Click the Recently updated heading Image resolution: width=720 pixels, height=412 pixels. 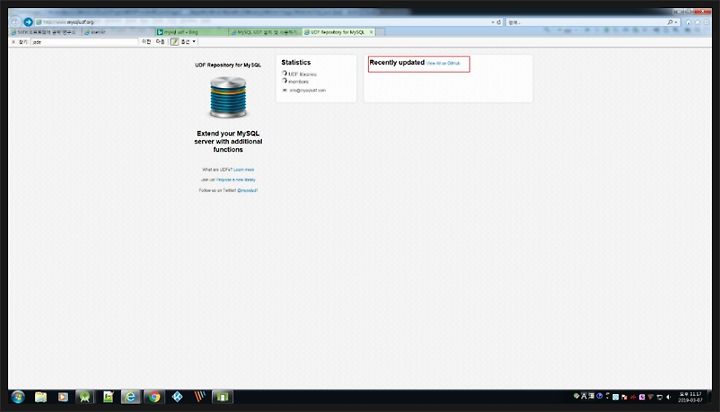pyautogui.click(x=397, y=62)
